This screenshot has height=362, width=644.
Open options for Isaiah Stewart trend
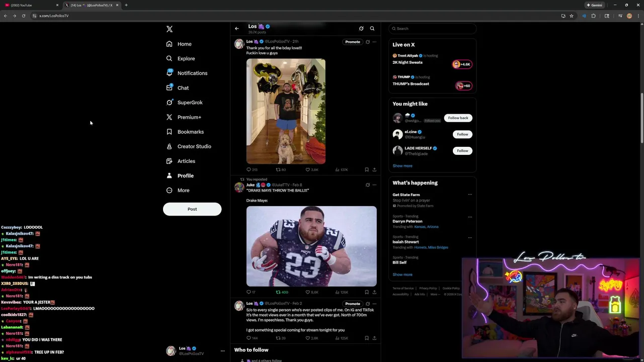(470, 238)
